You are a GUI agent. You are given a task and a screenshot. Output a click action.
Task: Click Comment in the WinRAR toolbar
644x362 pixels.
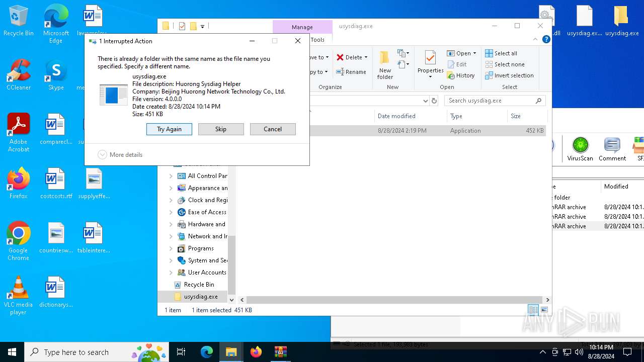pyautogui.click(x=612, y=149)
